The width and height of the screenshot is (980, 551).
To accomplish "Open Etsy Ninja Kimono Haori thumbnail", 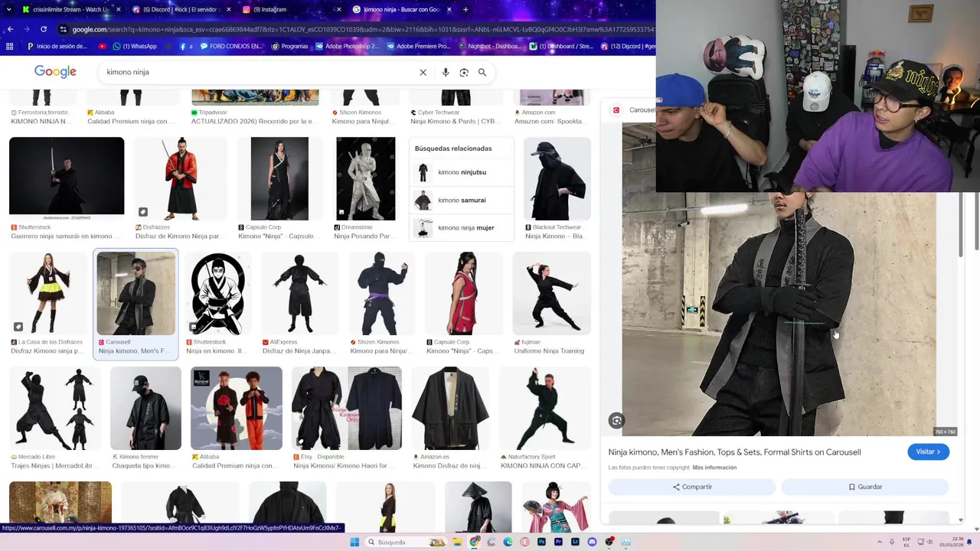I will pyautogui.click(x=347, y=408).
